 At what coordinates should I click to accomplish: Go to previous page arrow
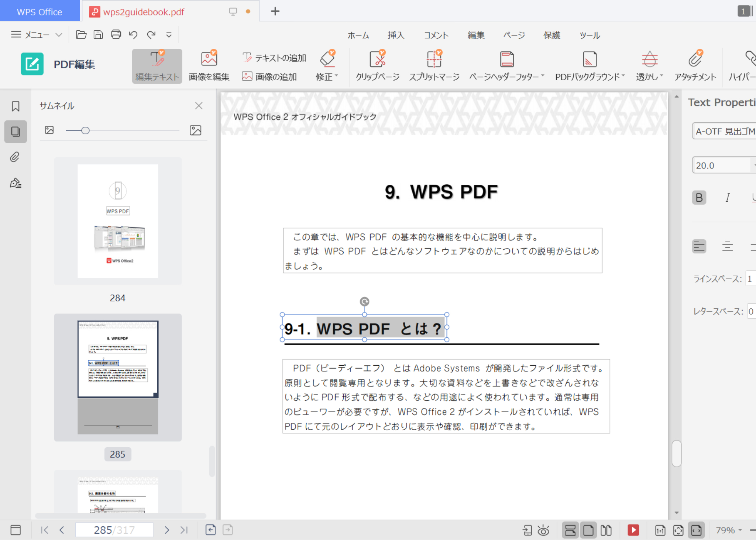pyautogui.click(x=62, y=530)
